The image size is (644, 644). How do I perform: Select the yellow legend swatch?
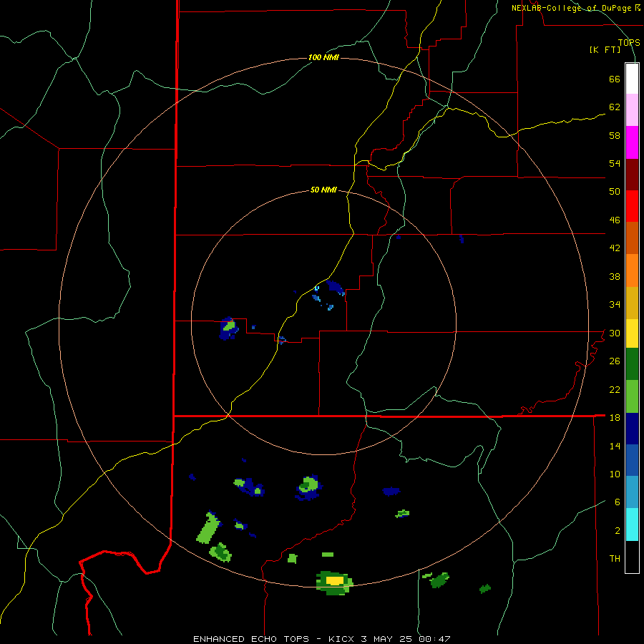[x=632, y=333]
